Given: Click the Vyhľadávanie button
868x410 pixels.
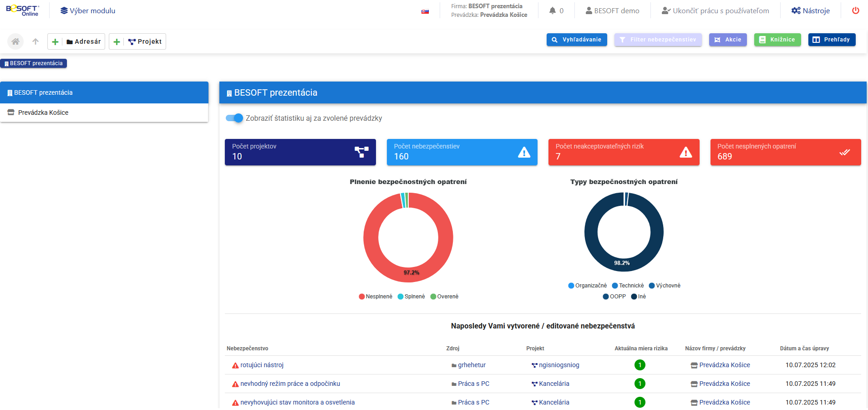Looking at the screenshot, I should 577,40.
